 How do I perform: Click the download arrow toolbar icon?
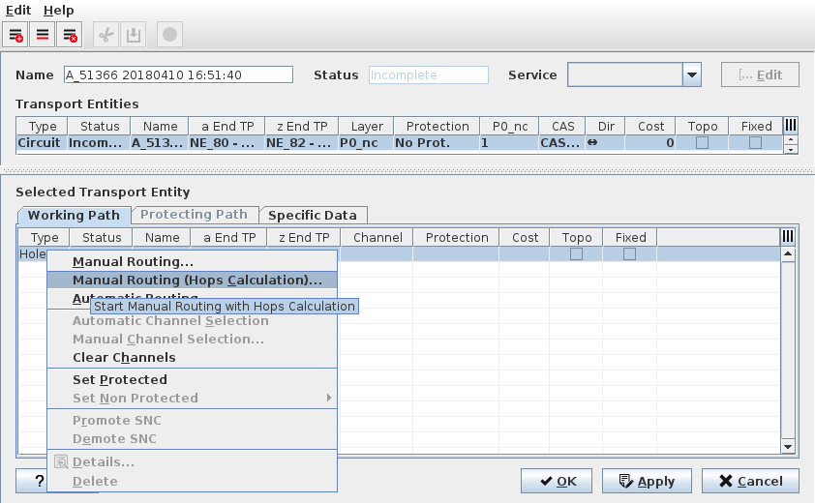click(133, 35)
